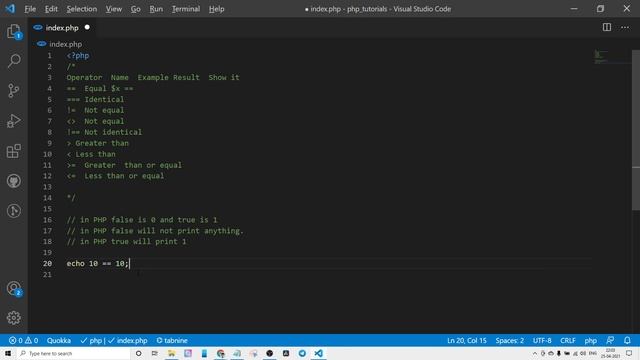Open taskbar clock and date
The height and width of the screenshot is (360, 640).
point(610,353)
